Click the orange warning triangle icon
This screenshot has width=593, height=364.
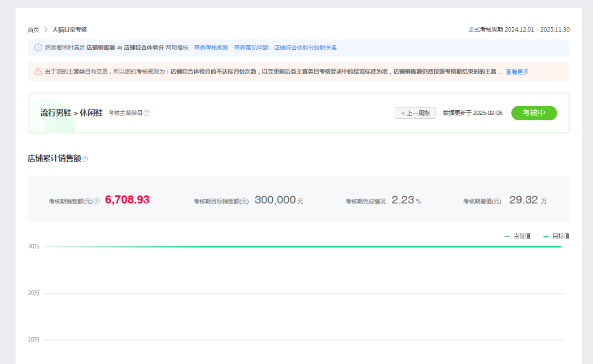(38, 71)
